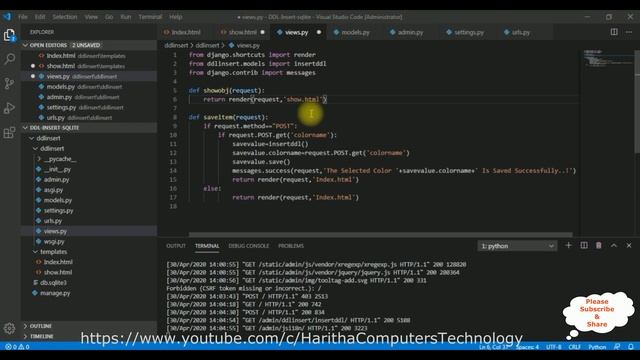Open the Selection menu
Viewport: 640px width, 360px height.
click(x=64, y=17)
